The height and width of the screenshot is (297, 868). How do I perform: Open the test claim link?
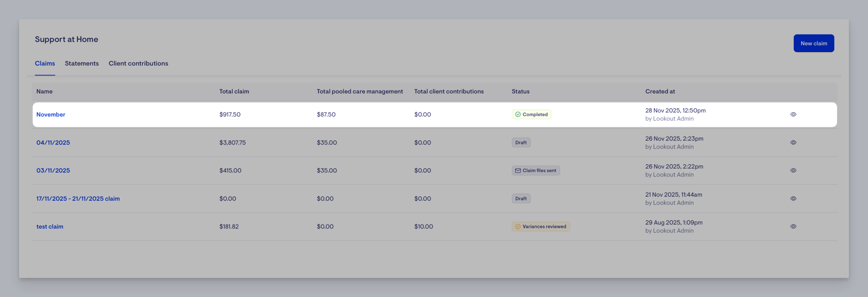[x=50, y=226]
